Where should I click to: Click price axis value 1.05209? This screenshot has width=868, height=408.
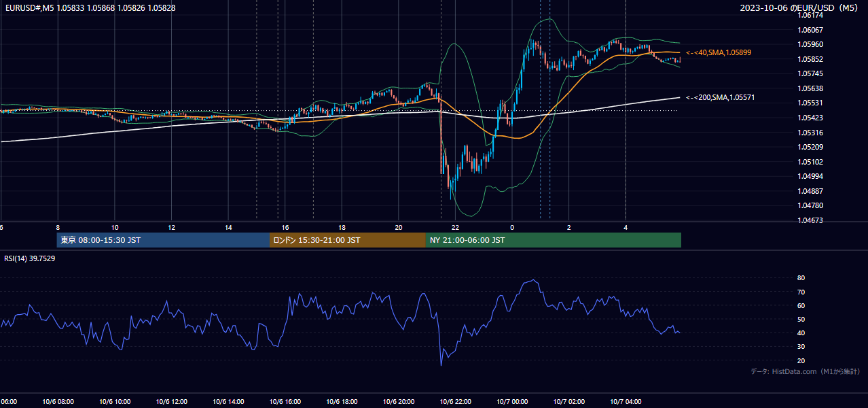[x=810, y=147]
